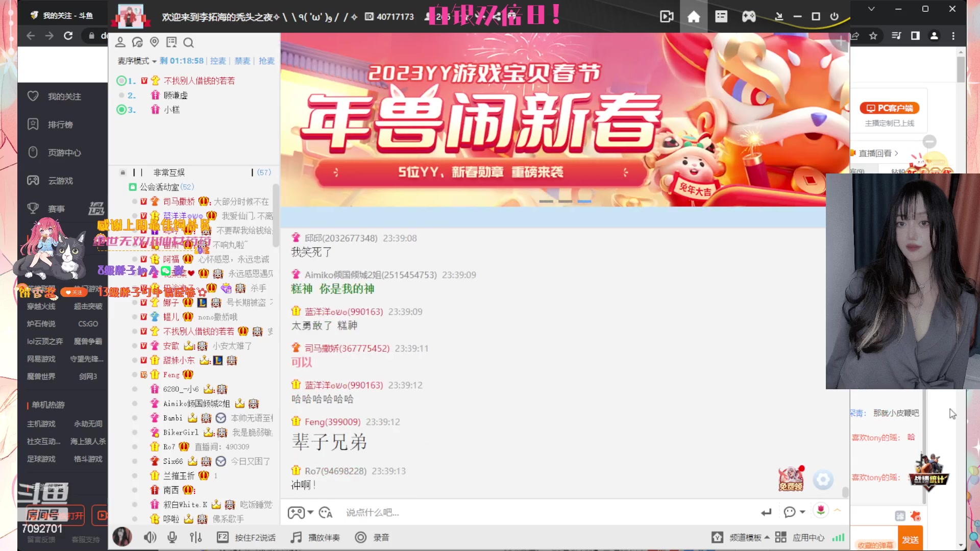
Task: Mute speaker with the volume icon
Action: click(x=150, y=537)
